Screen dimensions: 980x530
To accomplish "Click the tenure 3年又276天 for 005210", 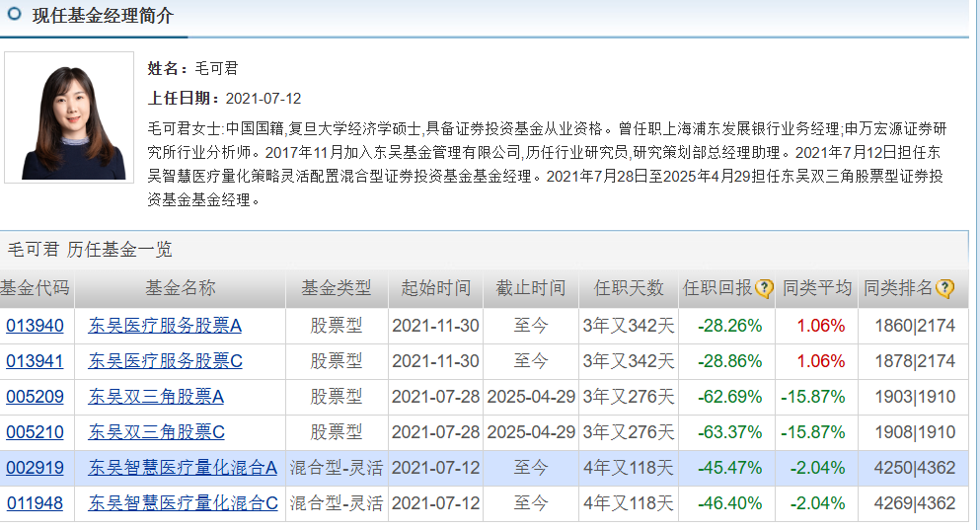I will 629,432.
